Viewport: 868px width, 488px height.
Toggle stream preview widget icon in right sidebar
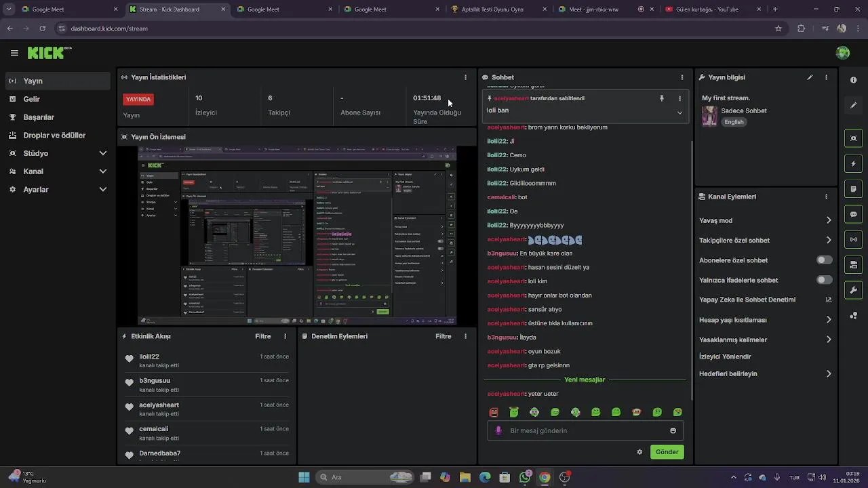[x=854, y=138]
